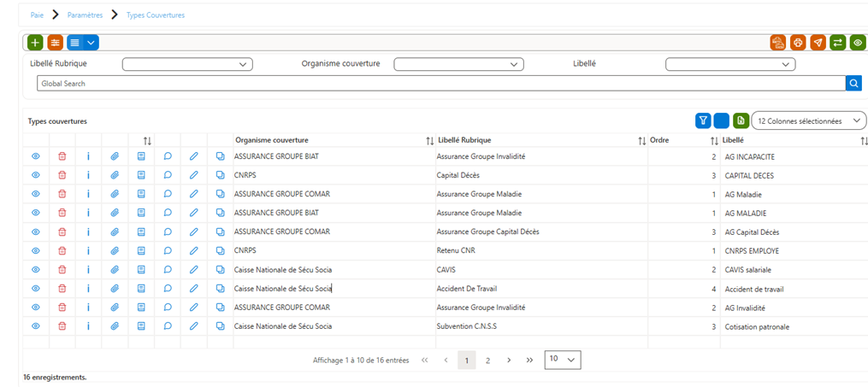868x387 pixels.
Task: Open Types Couvertures breadcrumb link
Action: [x=156, y=15]
